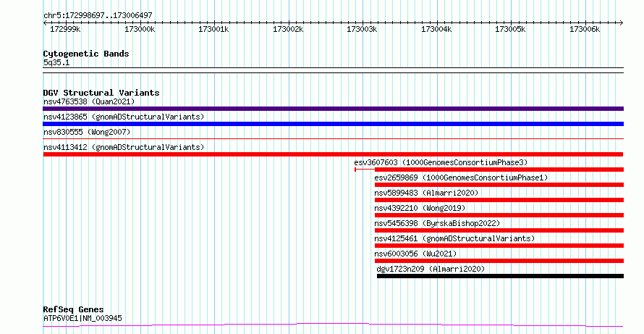Click the thin red nsv830555 variant line
This screenshot has width=644, height=334.
point(333,139)
